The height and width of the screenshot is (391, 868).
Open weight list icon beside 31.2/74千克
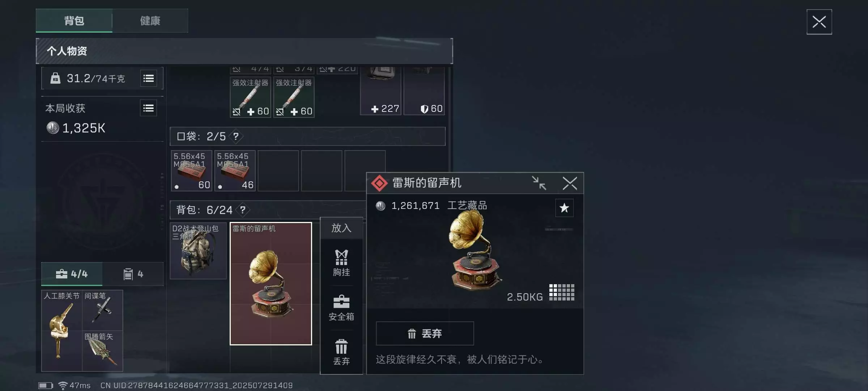pyautogui.click(x=148, y=79)
